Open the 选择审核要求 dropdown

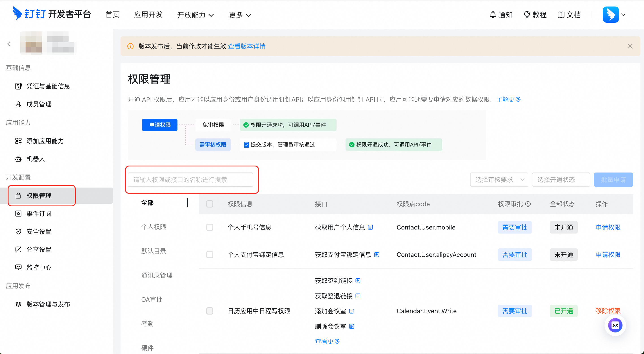click(x=499, y=179)
